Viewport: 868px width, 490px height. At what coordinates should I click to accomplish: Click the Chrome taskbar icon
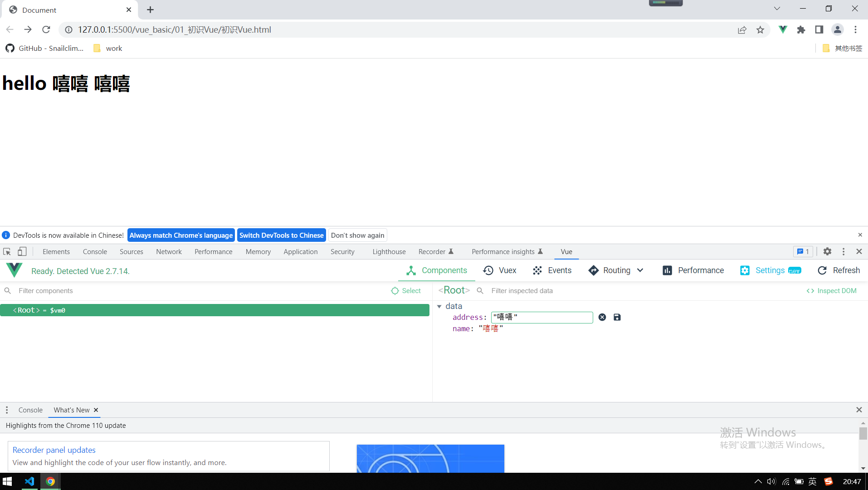(x=50, y=481)
